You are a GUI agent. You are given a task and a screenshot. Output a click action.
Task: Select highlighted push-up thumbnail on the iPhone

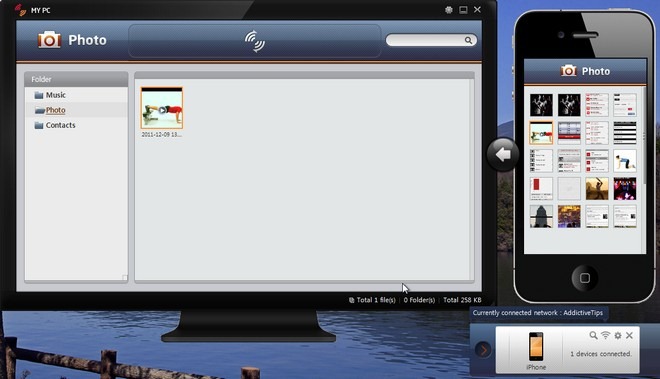pyautogui.click(x=541, y=133)
